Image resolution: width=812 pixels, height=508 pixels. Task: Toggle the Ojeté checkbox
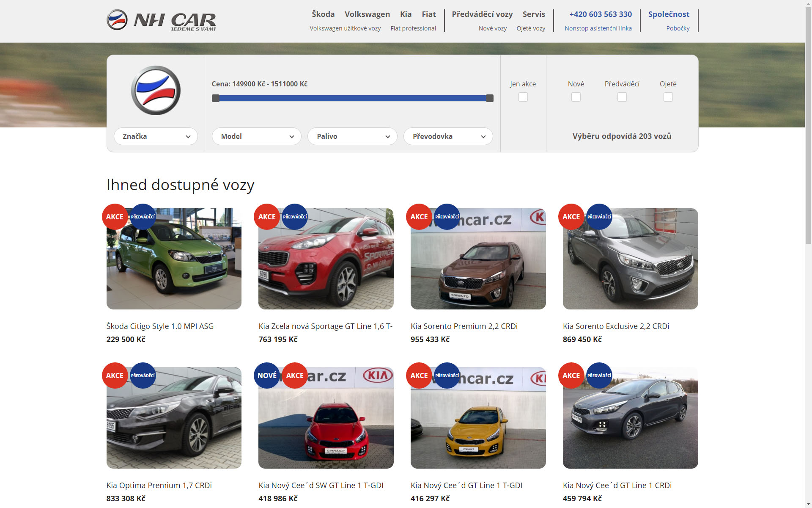(668, 97)
